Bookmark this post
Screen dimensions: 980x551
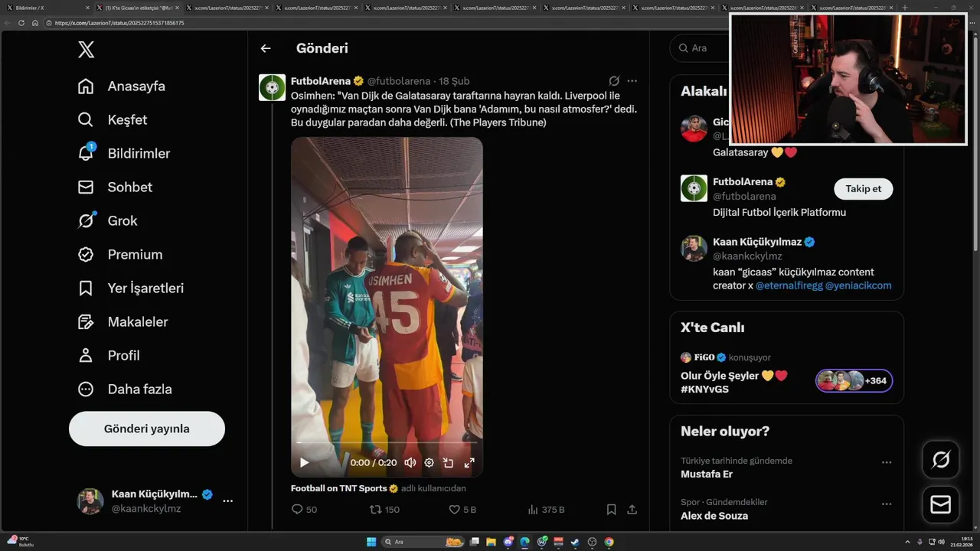(611, 509)
